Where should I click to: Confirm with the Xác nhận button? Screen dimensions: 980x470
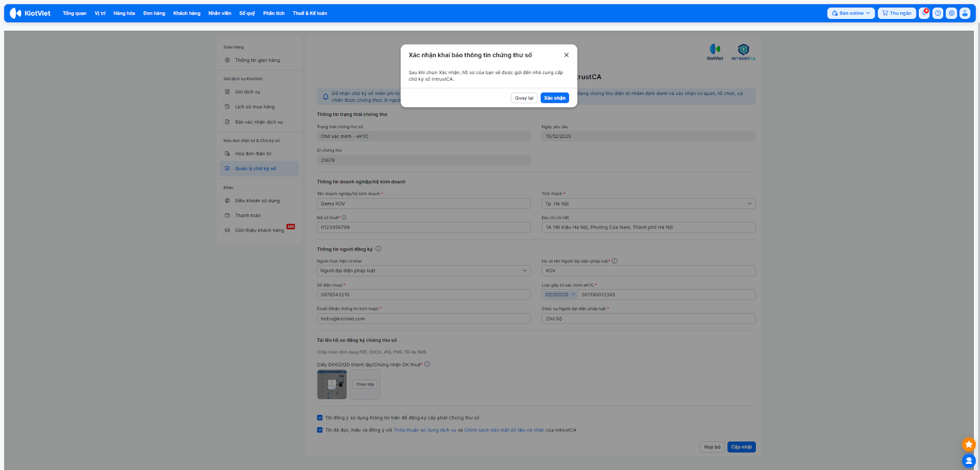click(x=554, y=98)
